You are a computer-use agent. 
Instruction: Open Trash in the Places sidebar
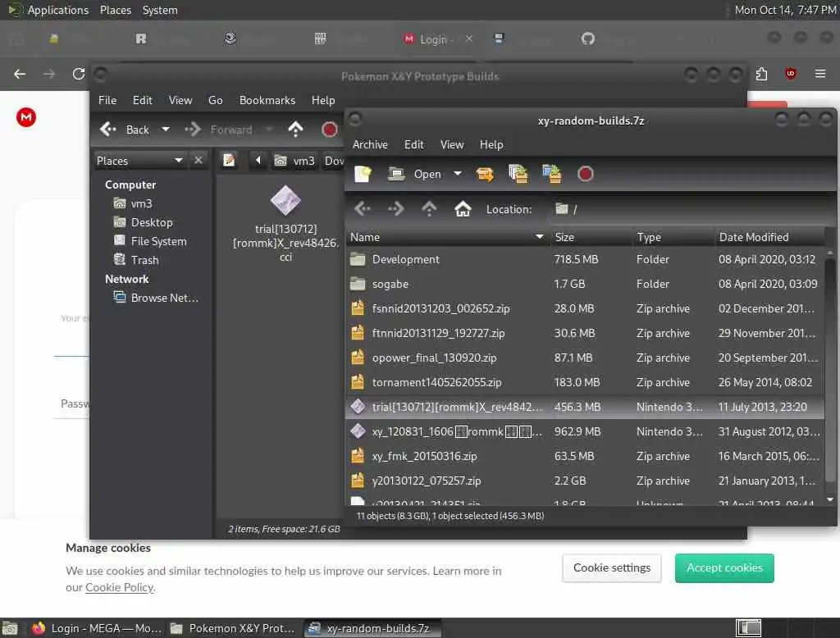[136, 260]
